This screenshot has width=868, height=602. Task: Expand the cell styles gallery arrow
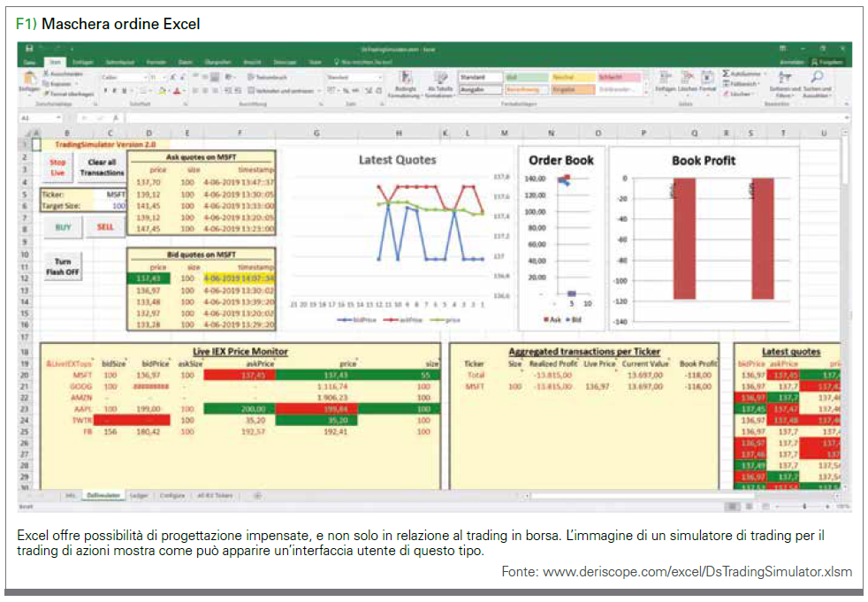point(645,93)
